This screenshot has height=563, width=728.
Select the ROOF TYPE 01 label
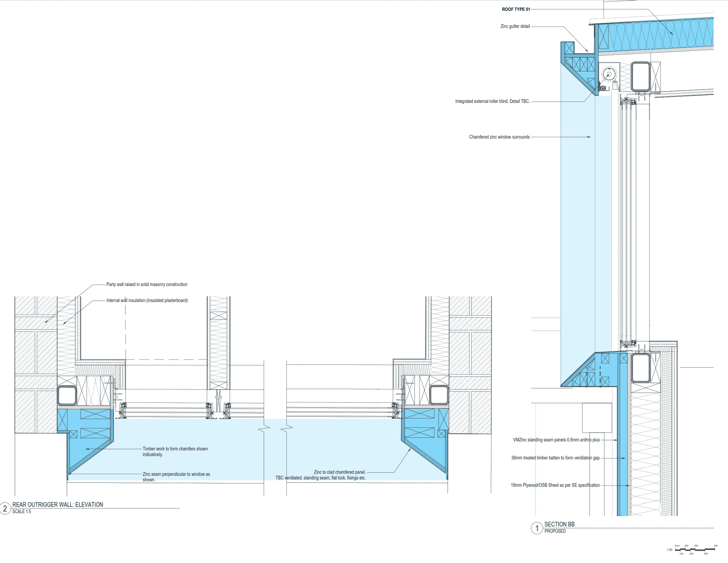[516, 9]
